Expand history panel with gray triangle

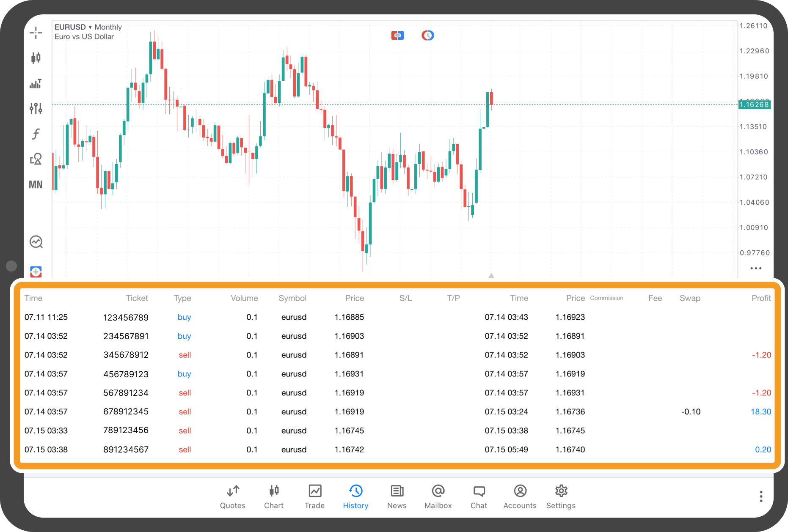[x=491, y=275]
